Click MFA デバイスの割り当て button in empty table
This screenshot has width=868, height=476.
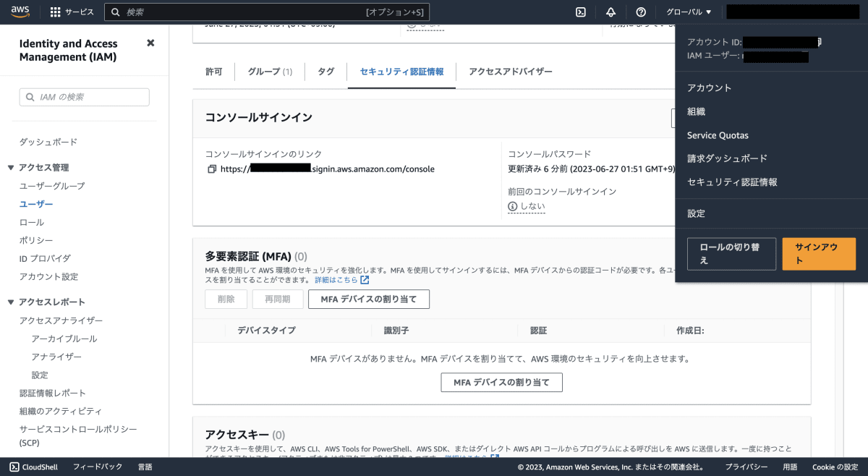tap(501, 383)
